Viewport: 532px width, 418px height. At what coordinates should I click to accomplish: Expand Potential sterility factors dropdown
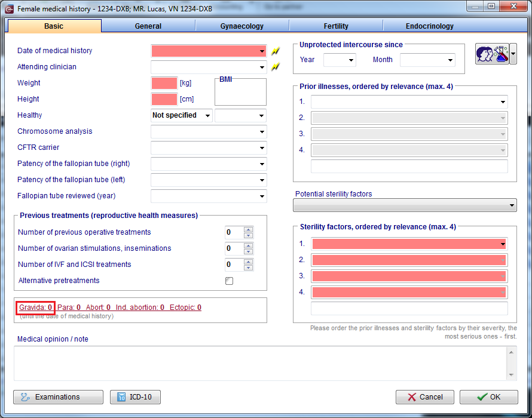click(x=405, y=205)
